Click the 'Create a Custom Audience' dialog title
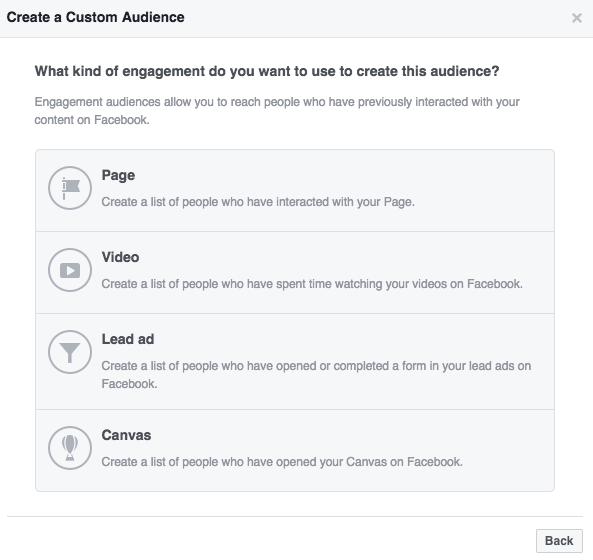Image resolution: width=593 pixels, height=560 pixels. click(x=96, y=17)
